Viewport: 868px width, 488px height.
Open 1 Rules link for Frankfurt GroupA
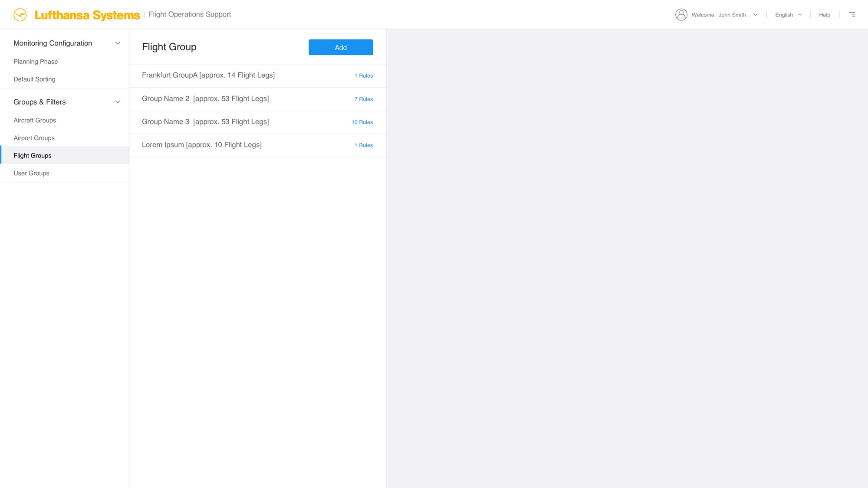point(364,76)
